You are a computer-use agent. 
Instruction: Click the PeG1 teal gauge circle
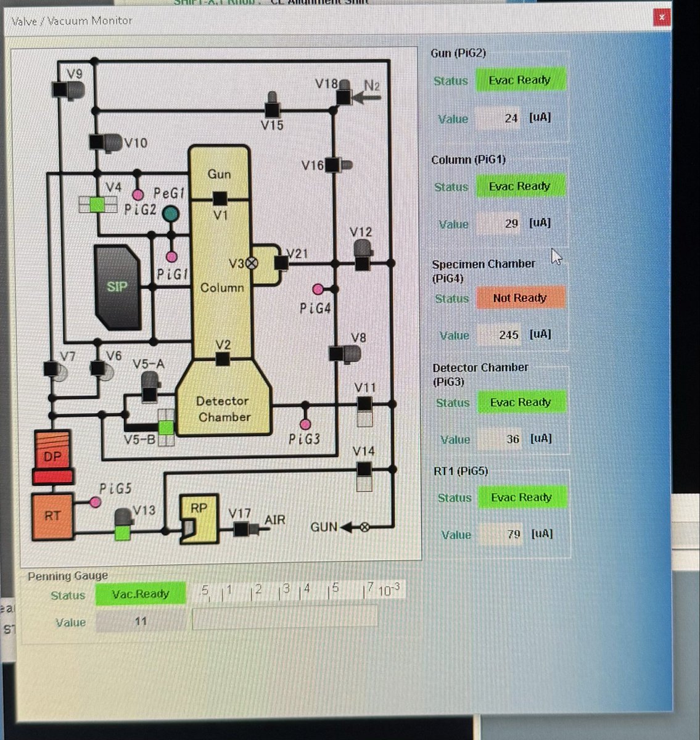tap(170, 214)
